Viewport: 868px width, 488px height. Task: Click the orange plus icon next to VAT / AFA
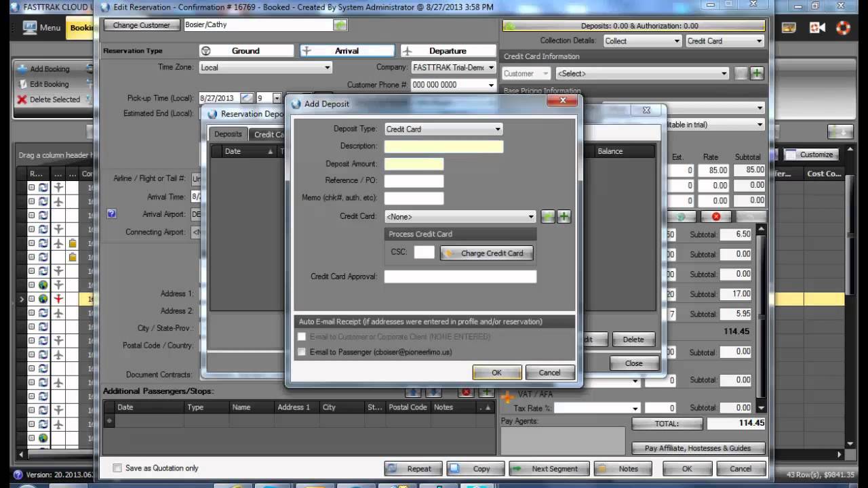(x=507, y=396)
